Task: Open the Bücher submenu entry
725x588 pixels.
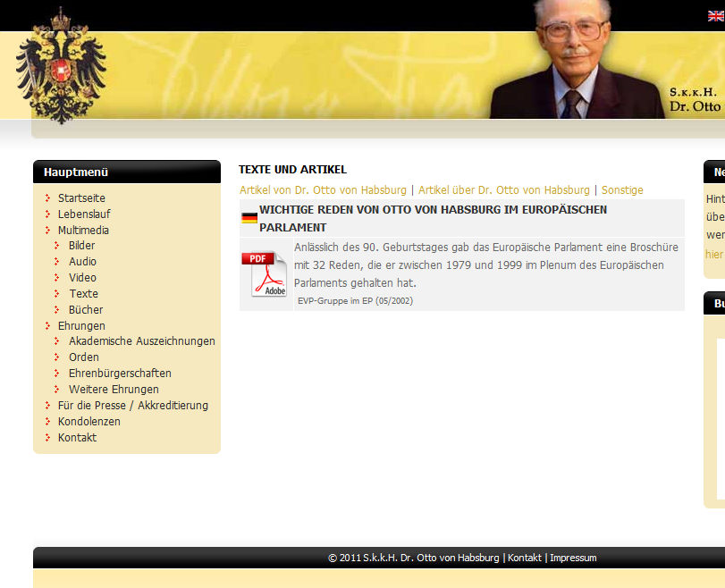Action: (x=86, y=310)
